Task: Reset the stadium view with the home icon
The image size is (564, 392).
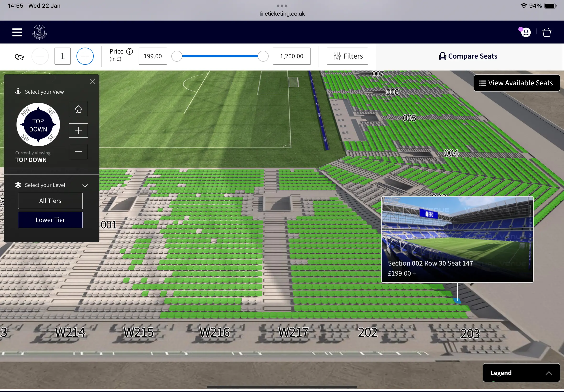Action: point(78,109)
